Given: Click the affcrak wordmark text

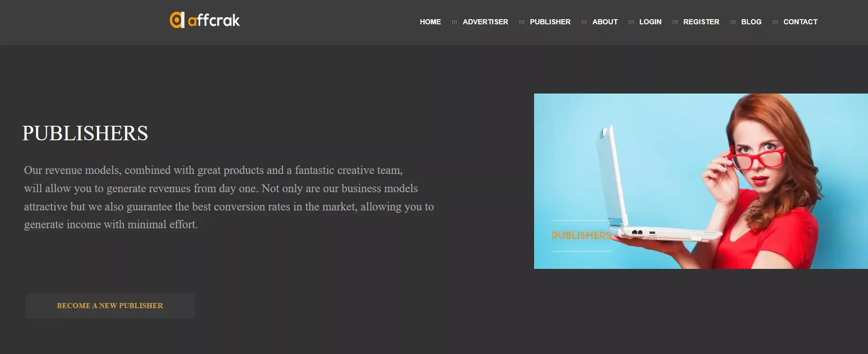Looking at the screenshot, I should tap(214, 20).
